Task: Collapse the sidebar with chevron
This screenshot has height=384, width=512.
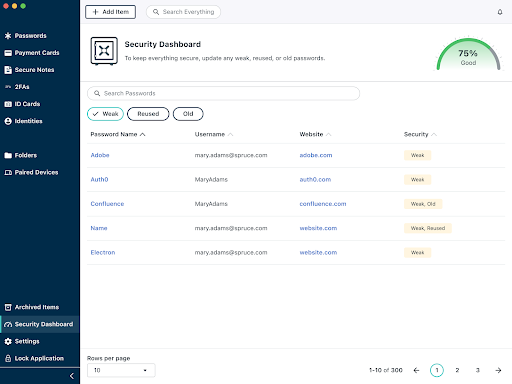Action: 72,376
